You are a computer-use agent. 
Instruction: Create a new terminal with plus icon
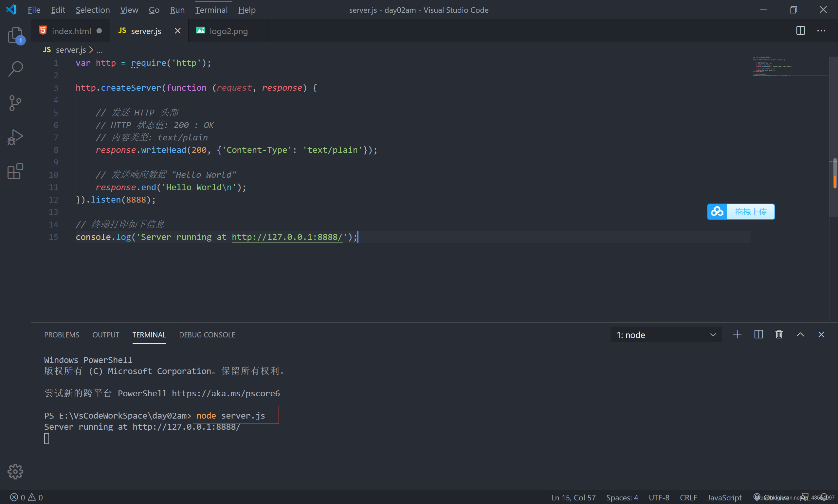[x=737, y=334]
